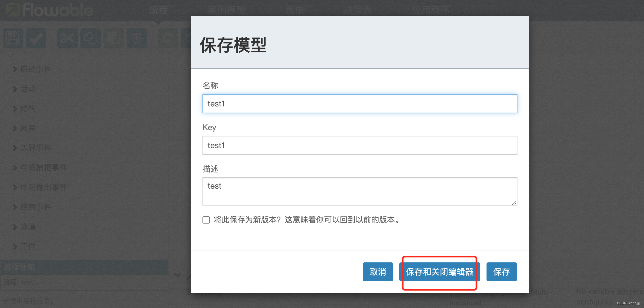Viewport: 644px width, 308px height.
Task: Expand the 结束事件 palette group
Action: click(32, 207)
